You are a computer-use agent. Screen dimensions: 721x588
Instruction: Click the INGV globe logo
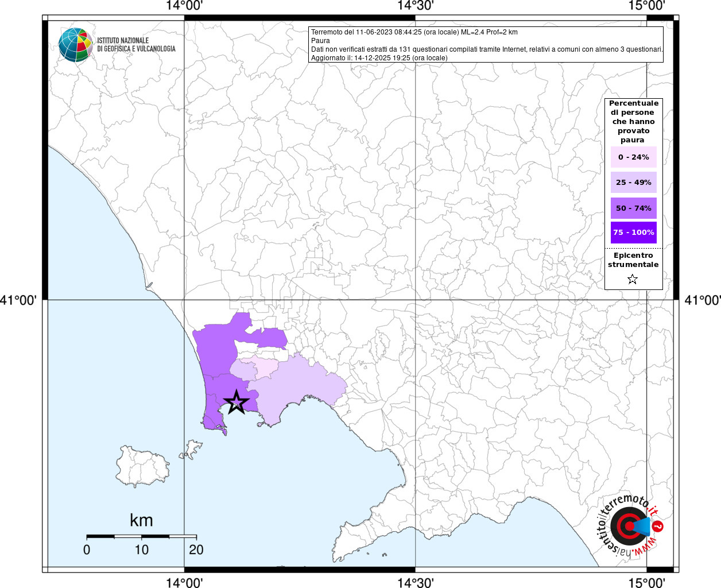(76, 45)
